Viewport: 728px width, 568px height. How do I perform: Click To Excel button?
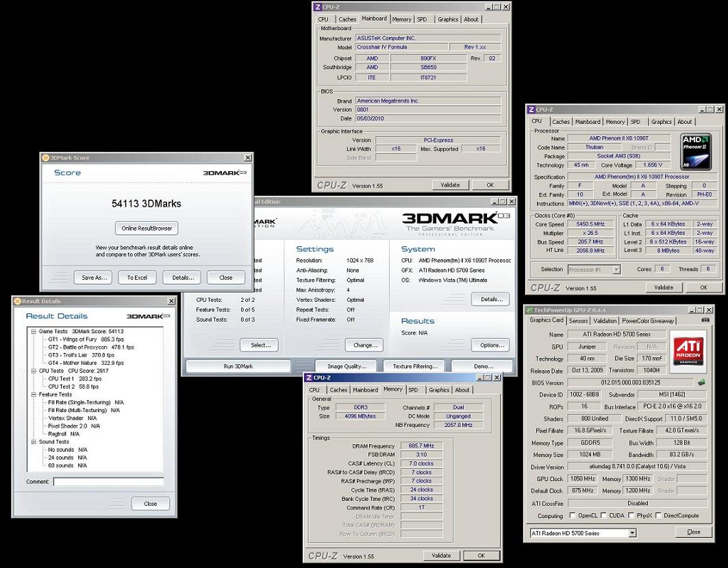[x=138, y=278]
